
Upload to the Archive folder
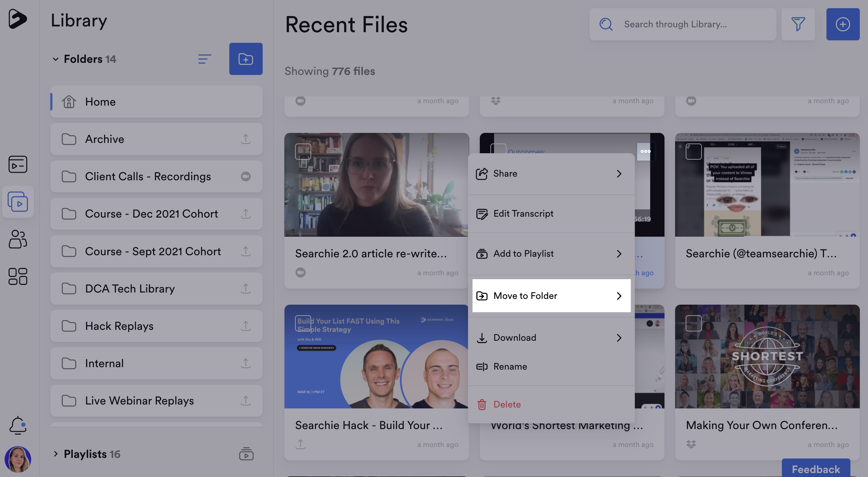point(246,139)
